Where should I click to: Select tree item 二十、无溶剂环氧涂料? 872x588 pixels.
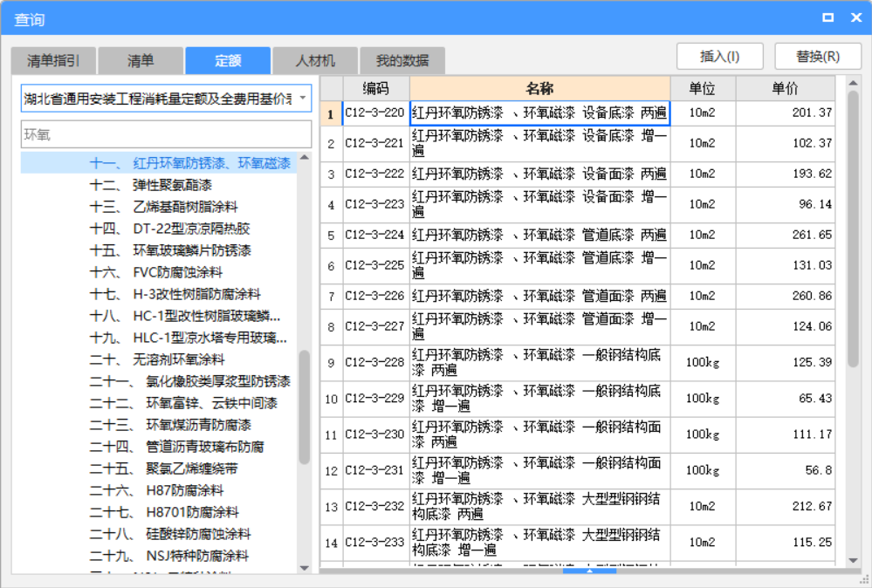tap(157, 359)
